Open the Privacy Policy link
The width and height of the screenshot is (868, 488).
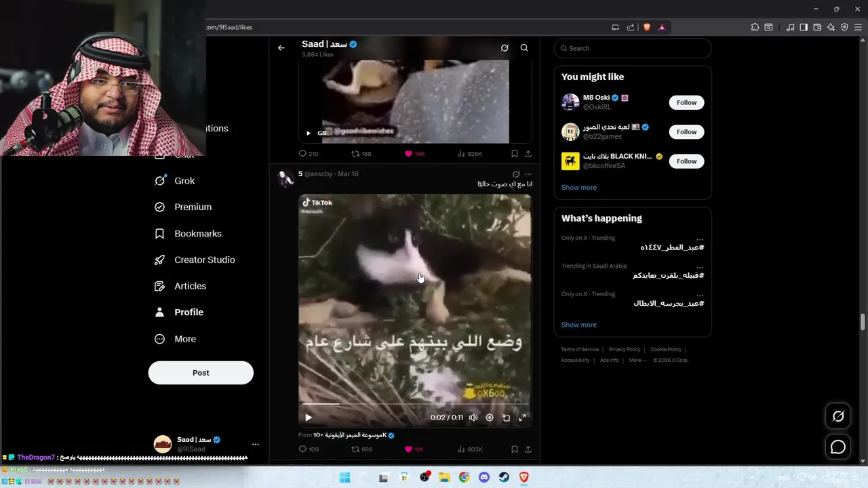coord(625,350)
